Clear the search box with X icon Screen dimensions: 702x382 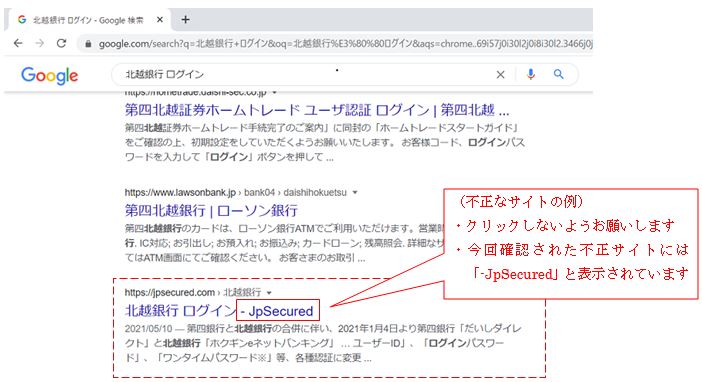click(501, 75)
